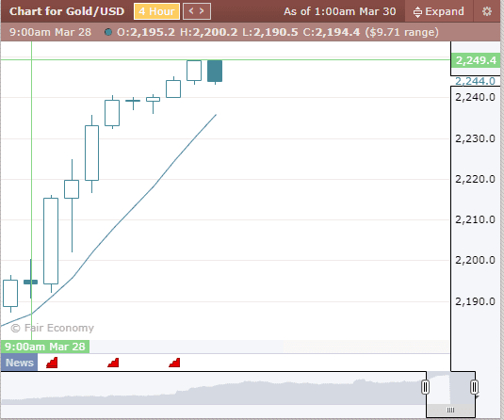Expand the Gold/USD chart
This screenshot has width=504, height=420.
pyautogui.click(x=438, y=11)
